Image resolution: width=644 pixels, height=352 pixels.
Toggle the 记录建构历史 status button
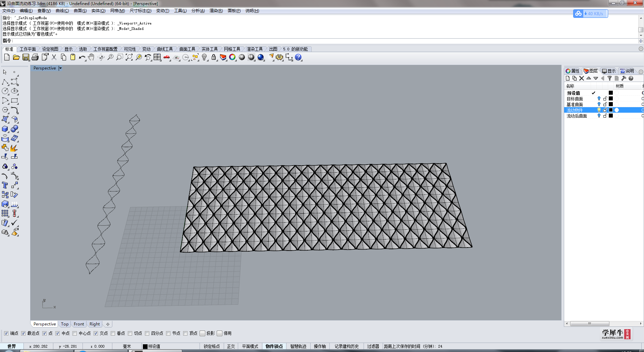pos(346,346)
